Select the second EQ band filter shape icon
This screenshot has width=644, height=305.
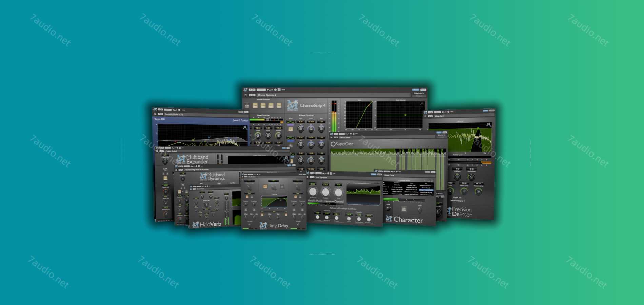(x=290, y=137)
